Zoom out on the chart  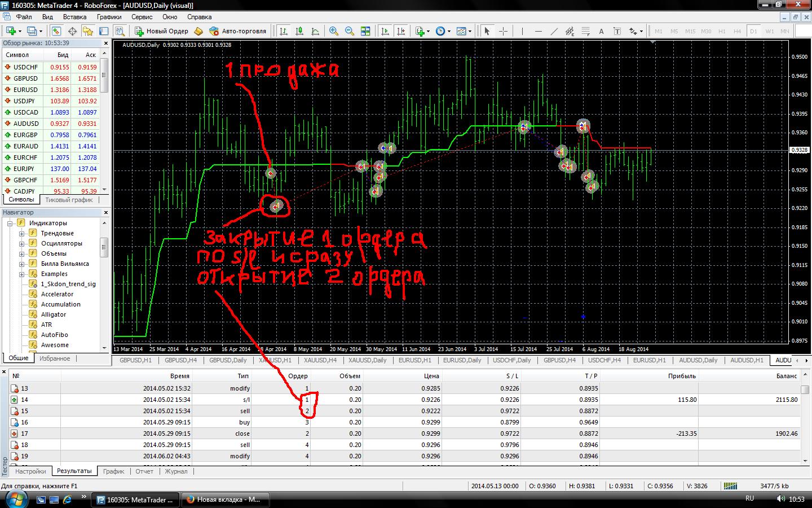pyautogui.click(x=350, y=31)
